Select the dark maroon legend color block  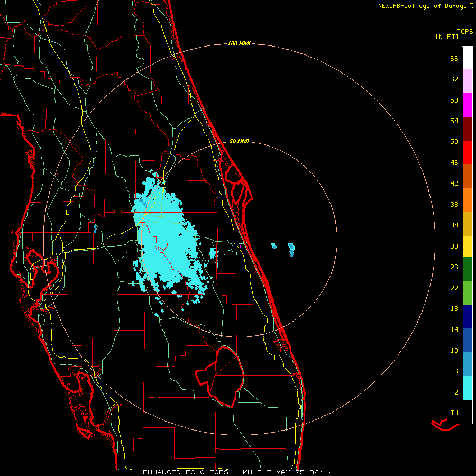coord(467,129)
